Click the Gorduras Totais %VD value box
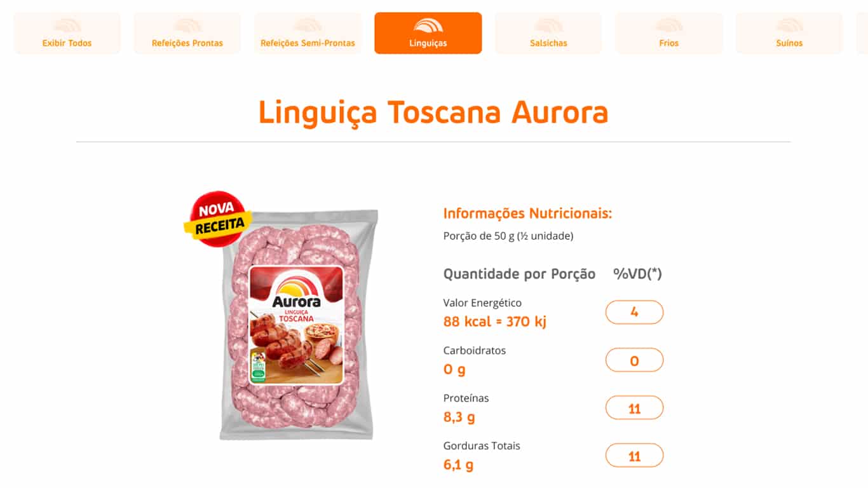 (634, 456)
